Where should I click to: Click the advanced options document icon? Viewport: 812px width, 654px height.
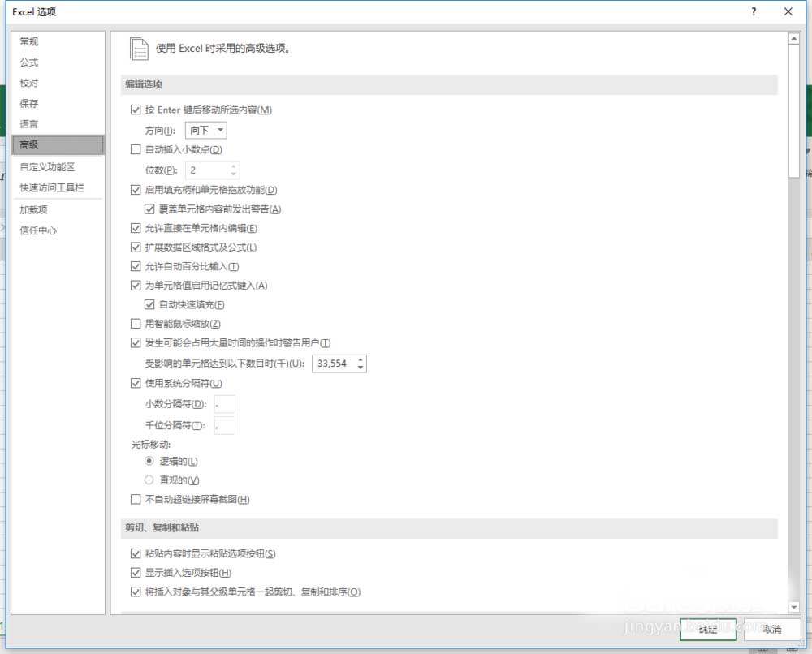coord(139,49)
